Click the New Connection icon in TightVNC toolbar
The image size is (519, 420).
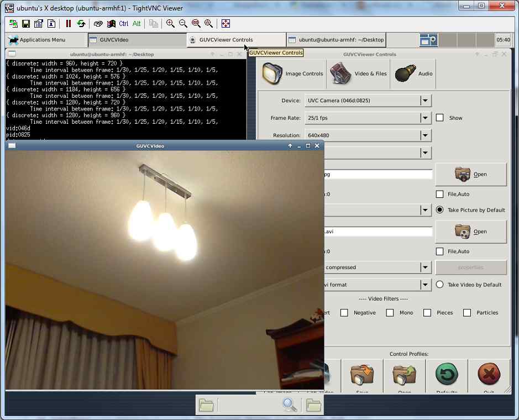[x=13, y=24]
